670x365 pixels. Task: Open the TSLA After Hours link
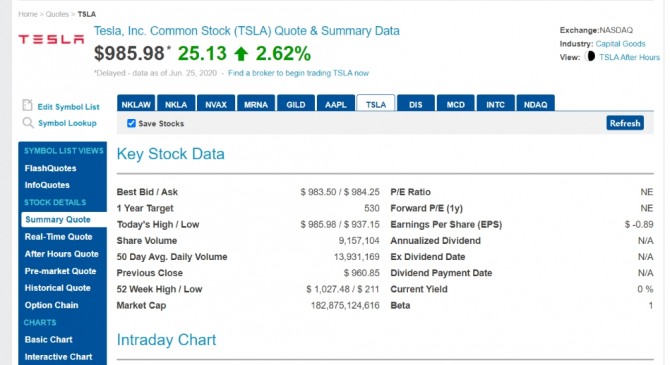click(629, 57)
